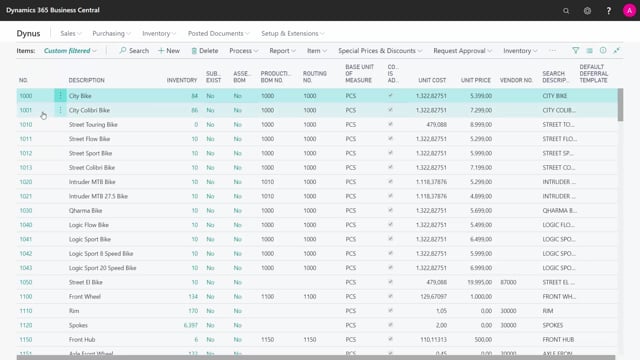Open item number 1000

coord(26,96)
